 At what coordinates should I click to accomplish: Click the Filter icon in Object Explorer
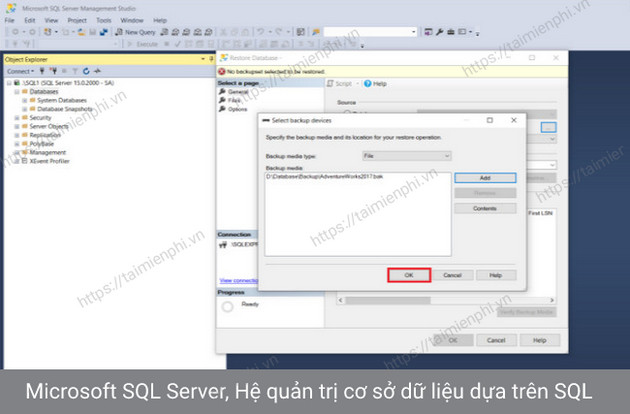(x=75, y=71)
